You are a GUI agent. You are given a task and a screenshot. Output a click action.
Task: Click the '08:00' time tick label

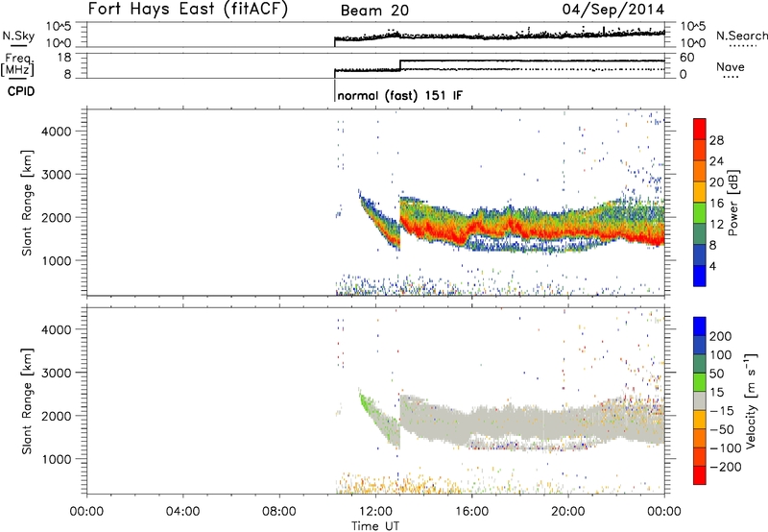(279, 512)
